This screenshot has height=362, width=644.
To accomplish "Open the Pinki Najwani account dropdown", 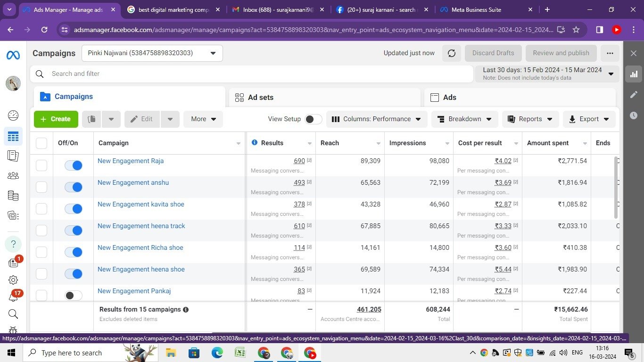I will point(152,53).
